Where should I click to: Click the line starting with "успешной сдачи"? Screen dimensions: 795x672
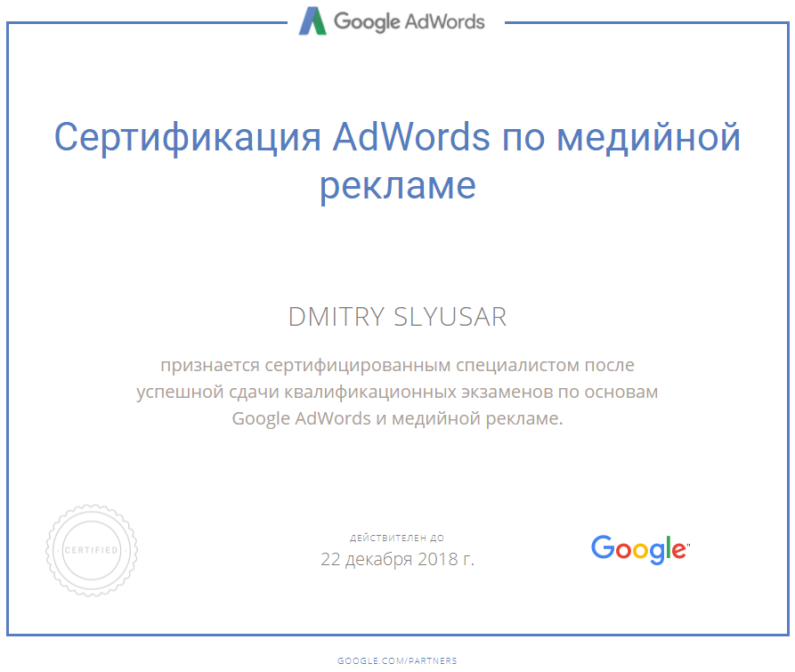(397, 392)
